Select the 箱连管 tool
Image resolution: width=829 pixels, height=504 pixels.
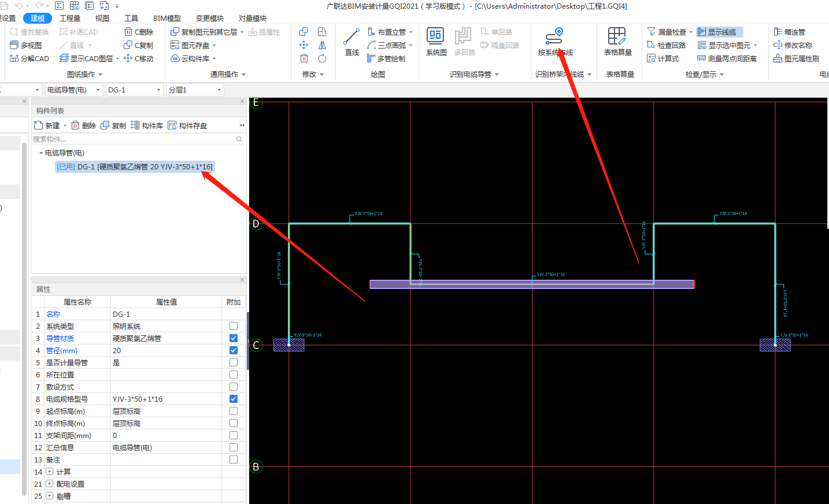(789, 32)
